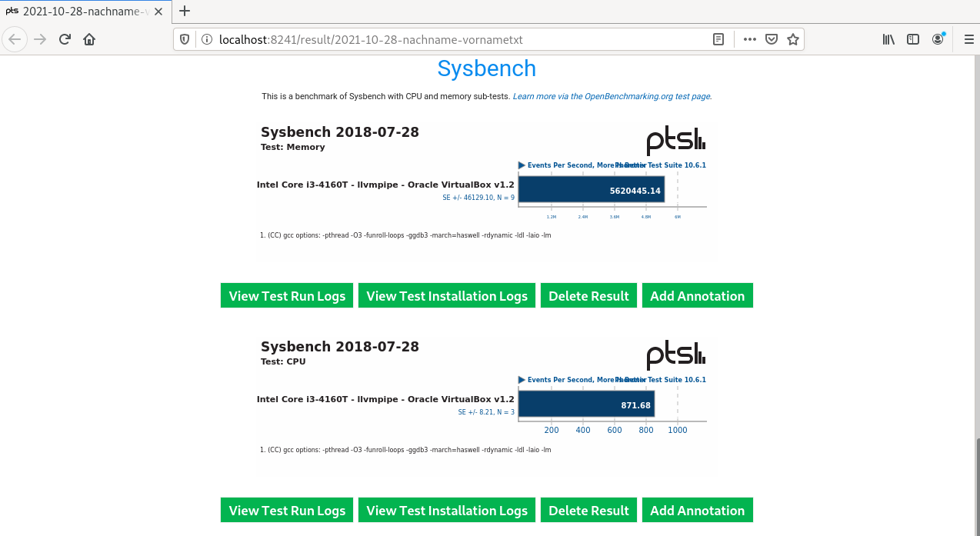Save page to Pocket
Image resolution: width=980 pixels, height=536 pixels.
click(x=771, y=39)
